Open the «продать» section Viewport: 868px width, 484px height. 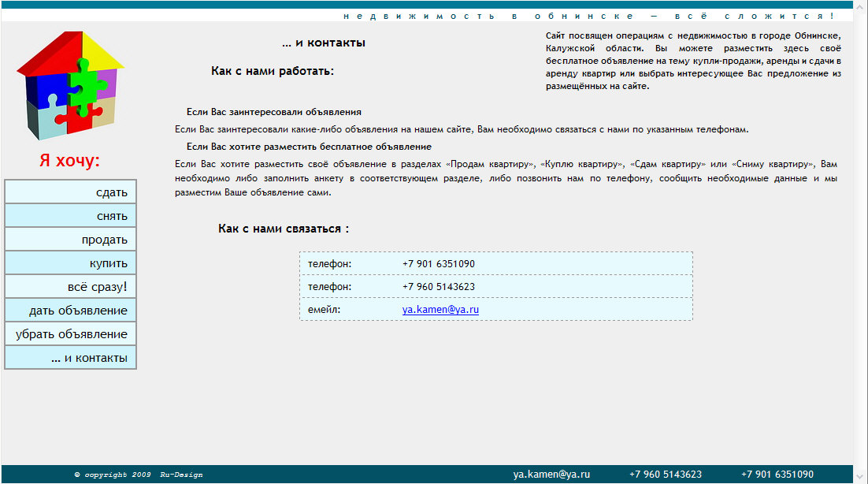point(70,239)
